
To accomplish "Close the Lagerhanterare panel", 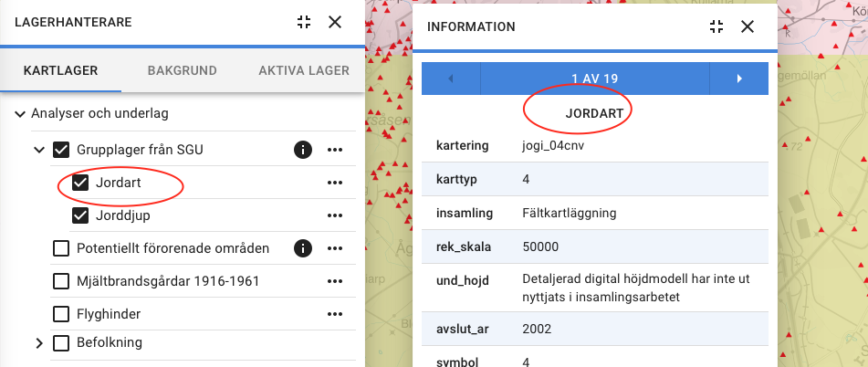I will [x=335, y=22].
